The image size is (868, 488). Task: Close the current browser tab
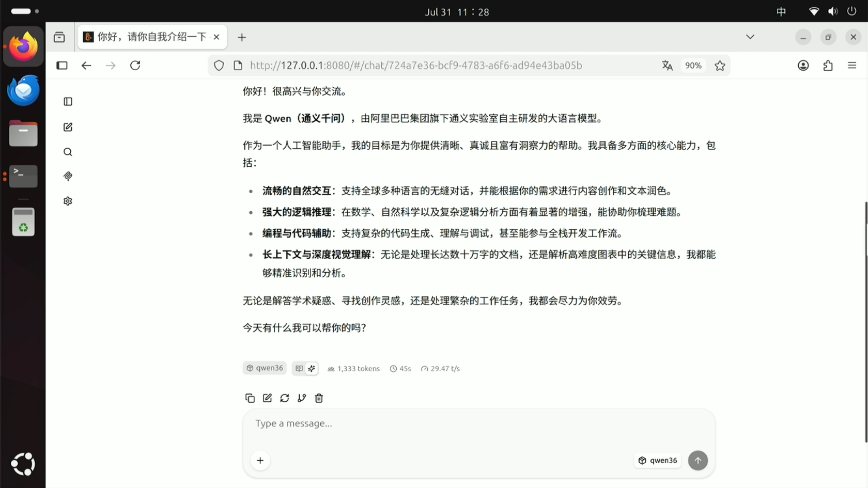tap(216, 37)
